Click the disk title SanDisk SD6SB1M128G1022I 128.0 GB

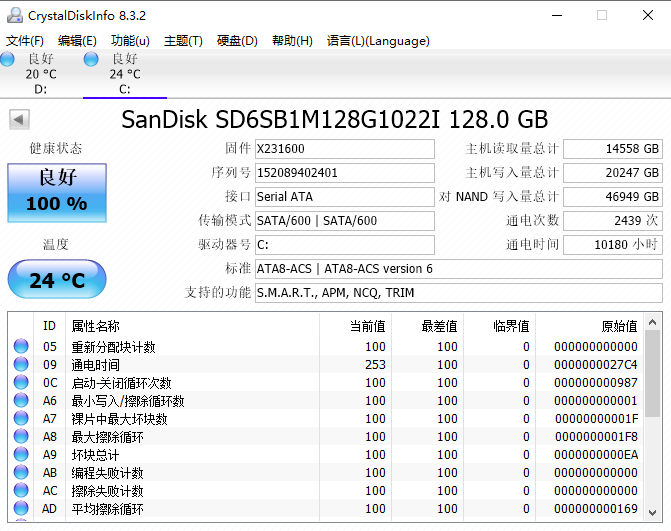335,119
